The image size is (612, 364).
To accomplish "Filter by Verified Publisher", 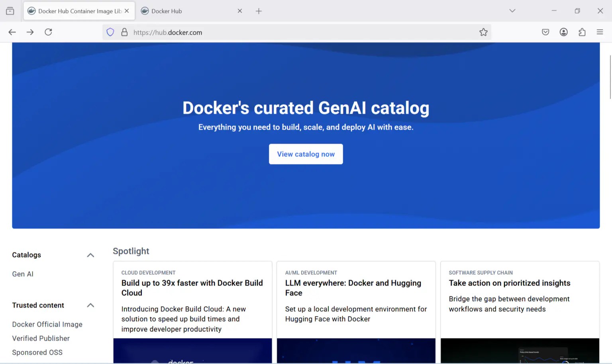I will tap(41, 339).
